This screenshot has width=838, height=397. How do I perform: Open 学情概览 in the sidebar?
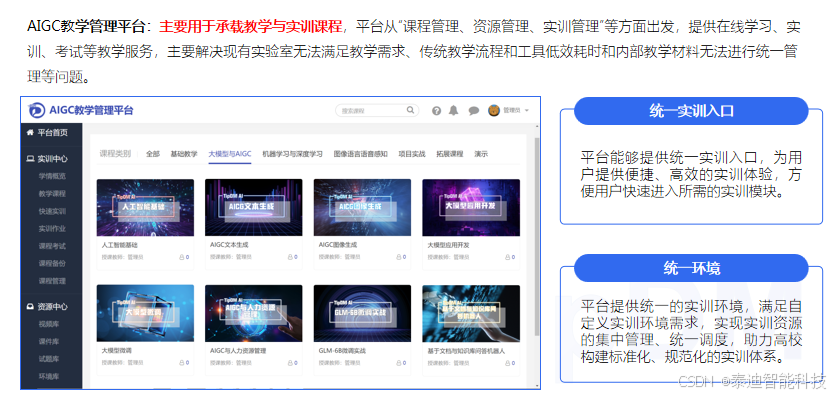pos(52,176)
